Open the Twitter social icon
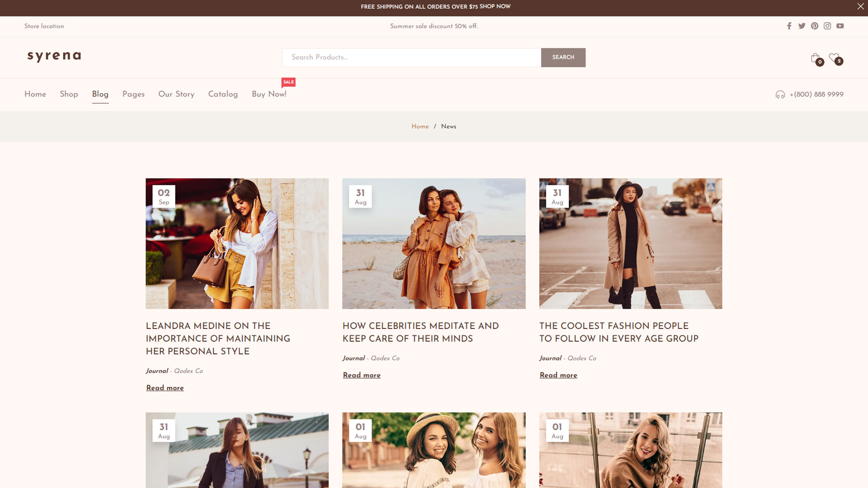The image size is (868, 488). 802,26
